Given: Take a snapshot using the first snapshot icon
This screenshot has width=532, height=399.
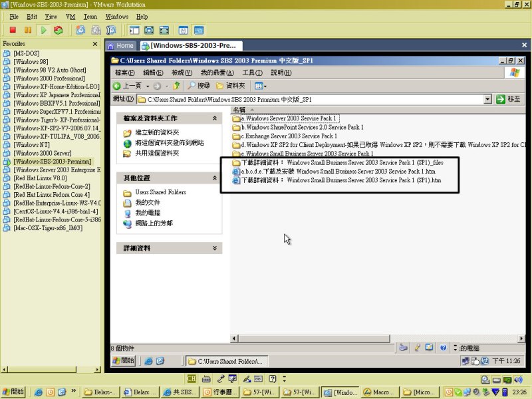Looking at the screenshot, I should [80, 30].
